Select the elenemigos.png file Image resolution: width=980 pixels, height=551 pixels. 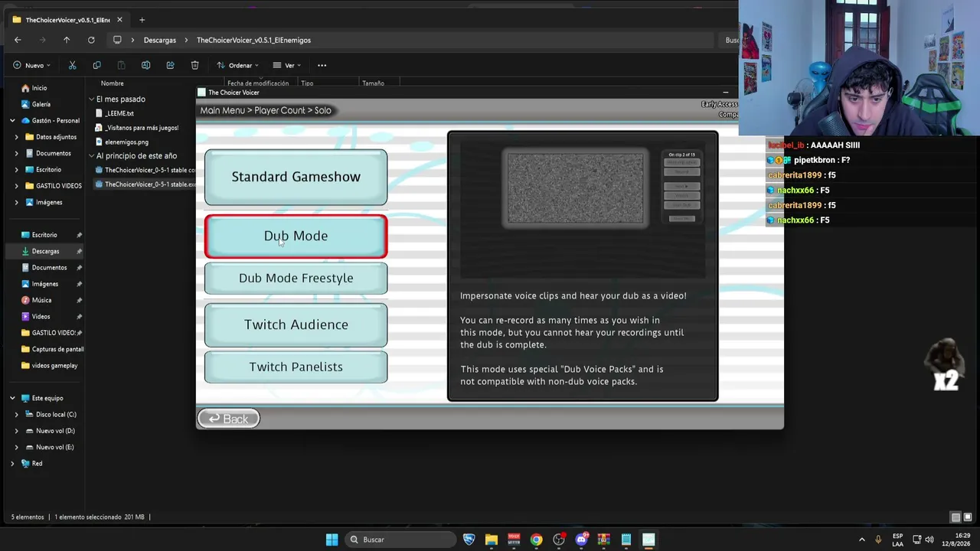122,142
